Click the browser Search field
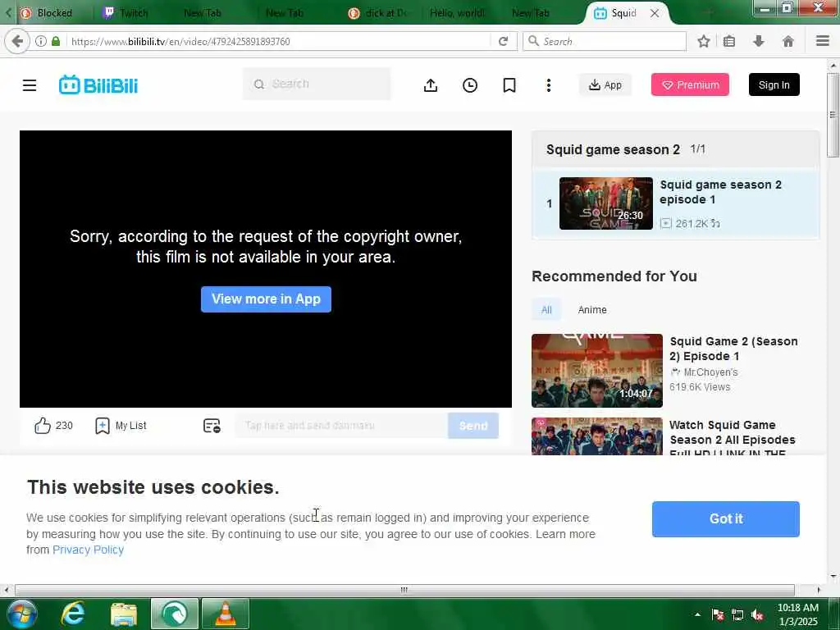Image resolution: width=840 pixels, height=630 pixels. (605, 41)
